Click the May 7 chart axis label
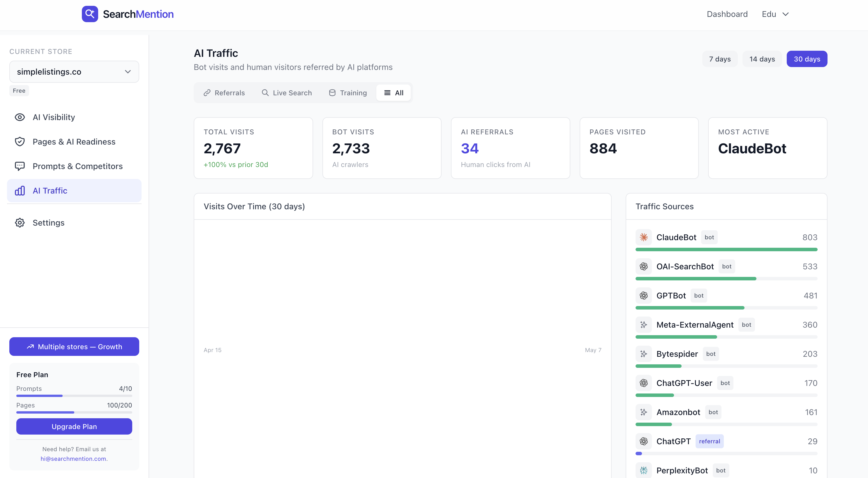The height and width of the screenshot is (478, 868). pos(593,350)
